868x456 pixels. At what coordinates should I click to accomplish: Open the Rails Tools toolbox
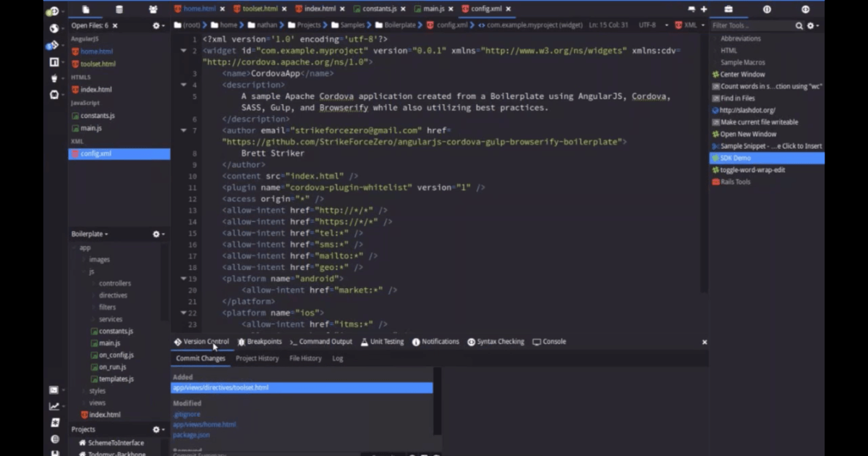pyautogui.click(x=731, y=182)
